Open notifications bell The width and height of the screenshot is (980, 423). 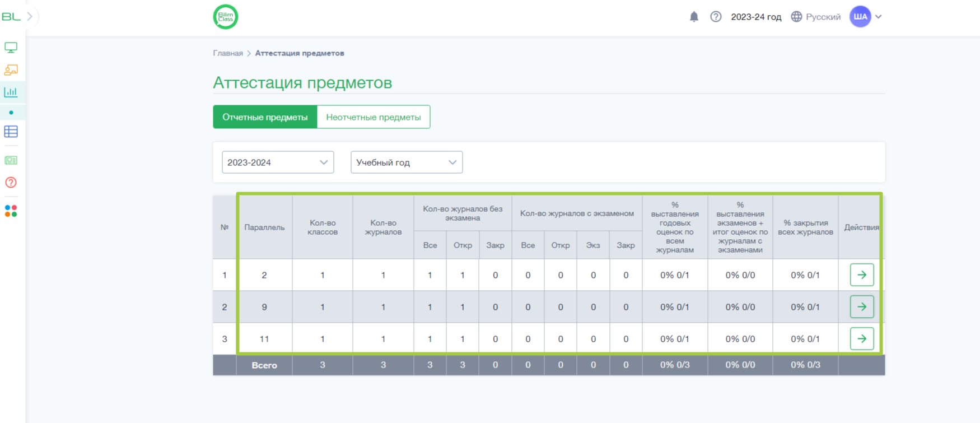coord(694,17)
